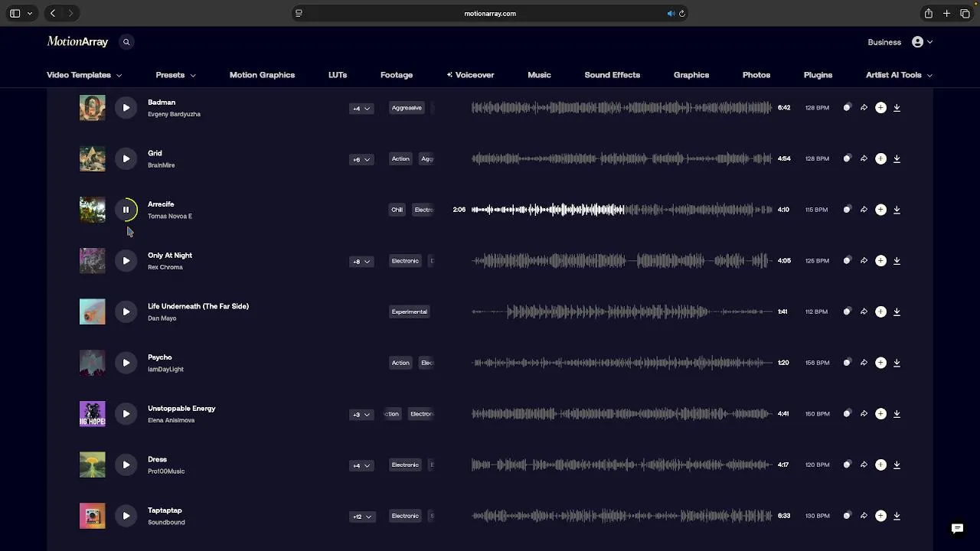
Task: Filter by the Experimental tag
Action: click(x=410, y=311)
